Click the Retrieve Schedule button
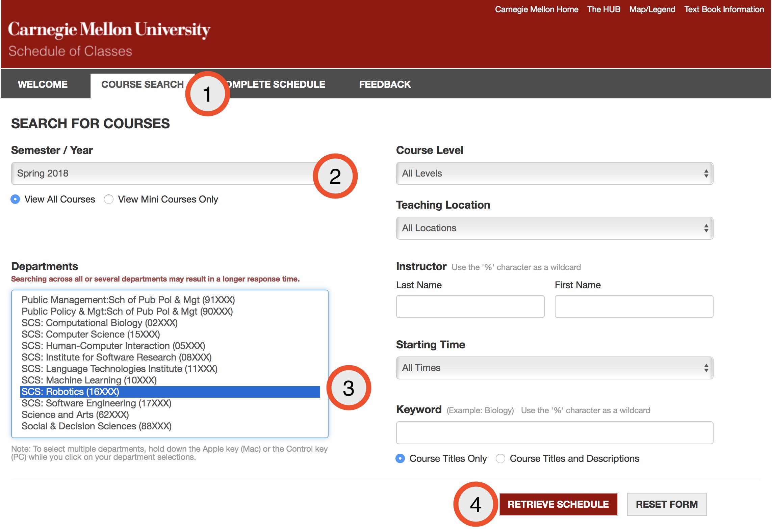The height and width of the screenshot is (532, 772). 558,504
